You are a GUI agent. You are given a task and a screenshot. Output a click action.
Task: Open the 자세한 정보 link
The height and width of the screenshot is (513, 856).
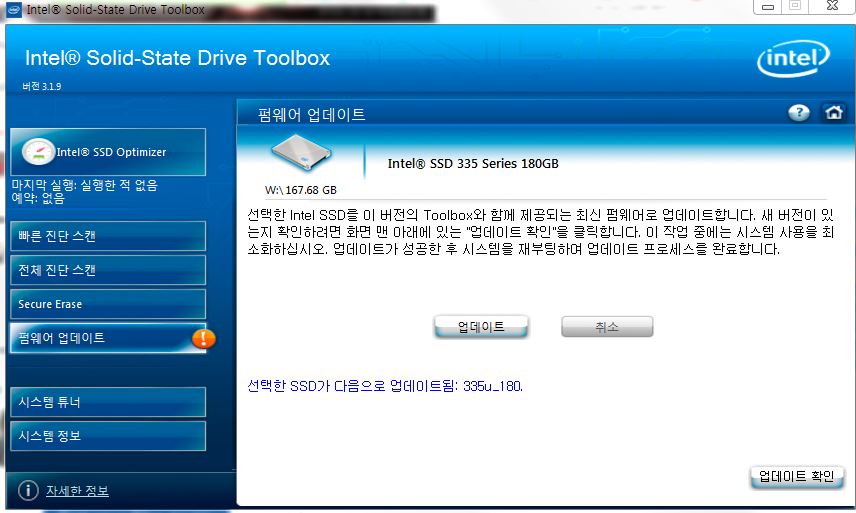77,491
